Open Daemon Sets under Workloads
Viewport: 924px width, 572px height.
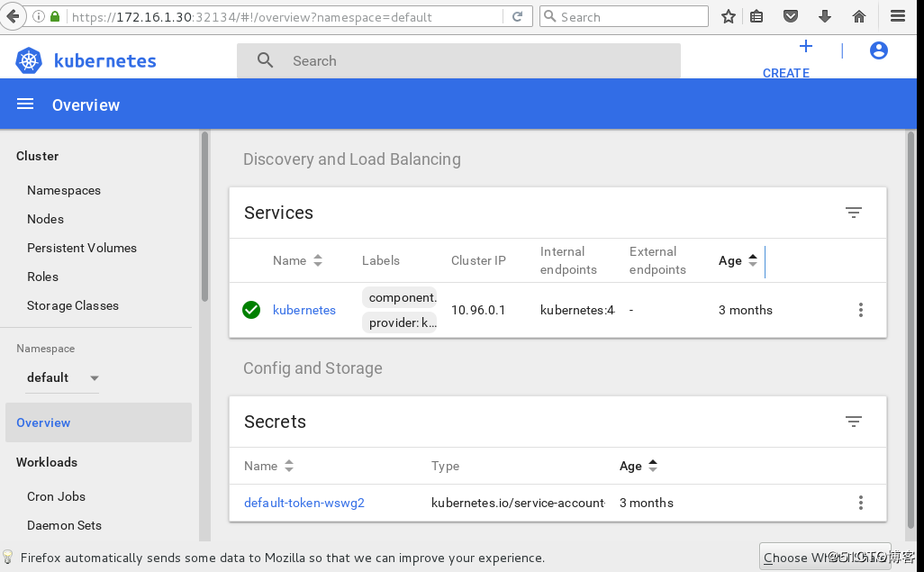coord(64,525)
